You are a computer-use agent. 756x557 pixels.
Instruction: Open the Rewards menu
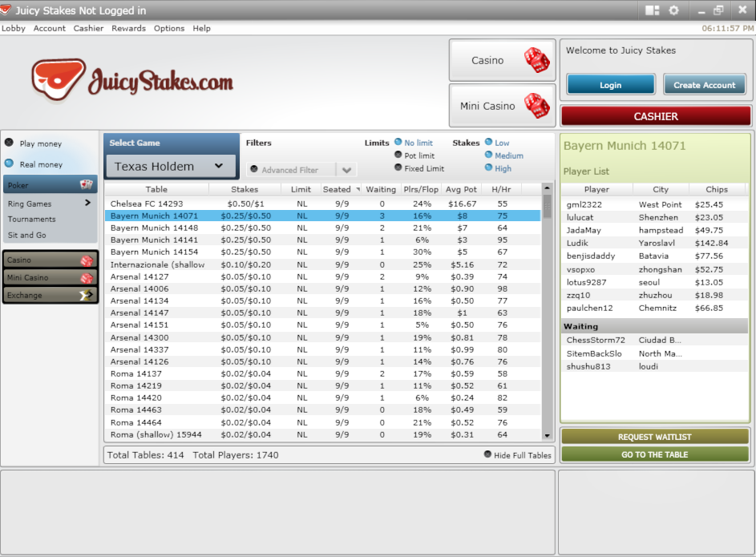[128, 28]
